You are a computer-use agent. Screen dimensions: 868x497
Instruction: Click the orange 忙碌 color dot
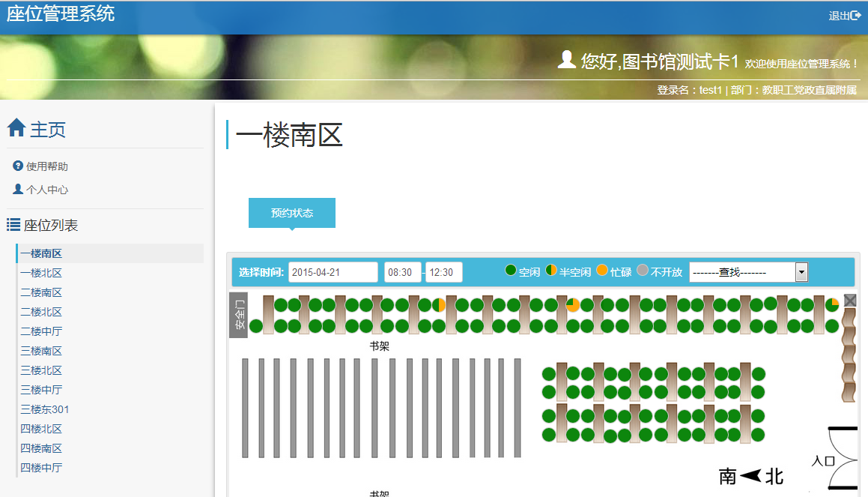[602, 271]
